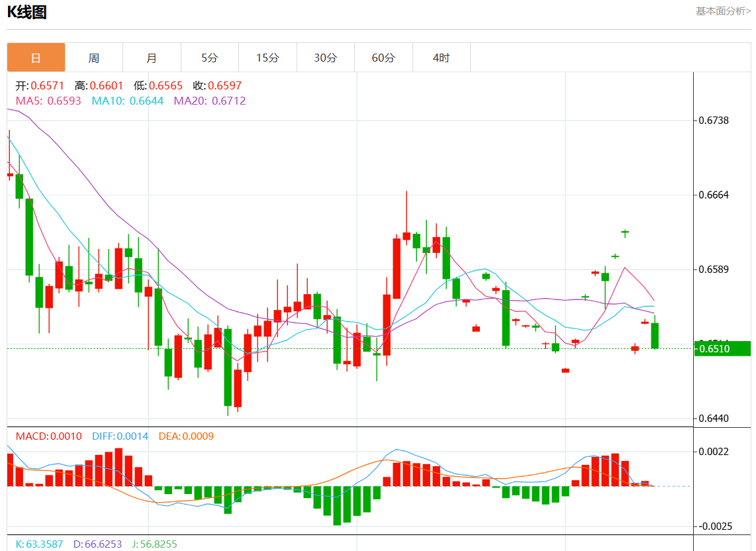
Task: Select the 日 daily chart tab
Action: [36, 58]
